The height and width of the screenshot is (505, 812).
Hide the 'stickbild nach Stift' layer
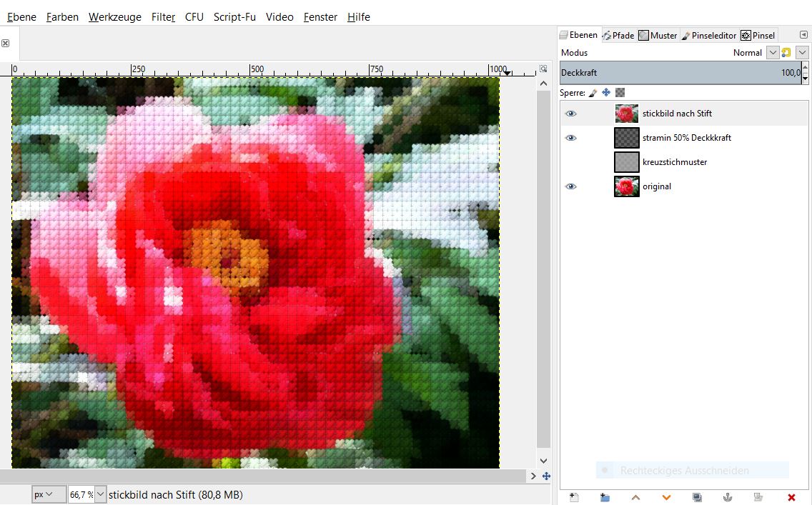(570, 114)
